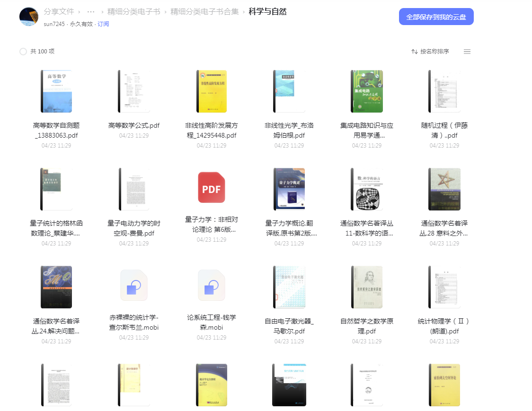Screen dimensions: 532x411
Task: Click the 分享文件 breadcrumb
Action: (59, 11)
